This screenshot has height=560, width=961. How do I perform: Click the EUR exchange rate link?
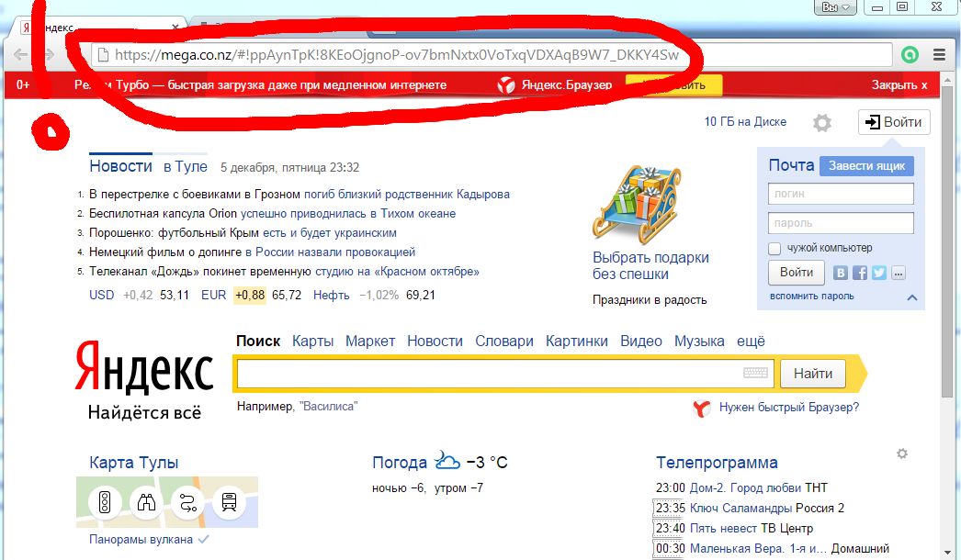coord(213,296)
